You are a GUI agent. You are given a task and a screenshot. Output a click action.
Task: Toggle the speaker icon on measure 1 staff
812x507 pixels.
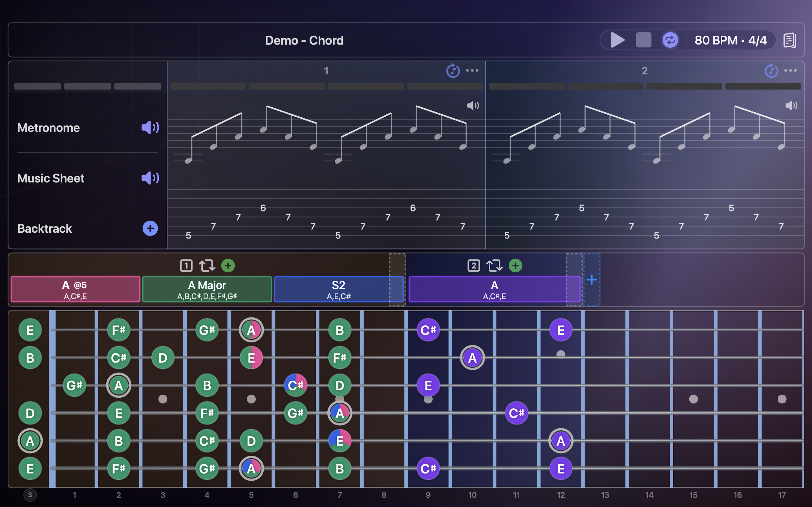tap(473, 106)
